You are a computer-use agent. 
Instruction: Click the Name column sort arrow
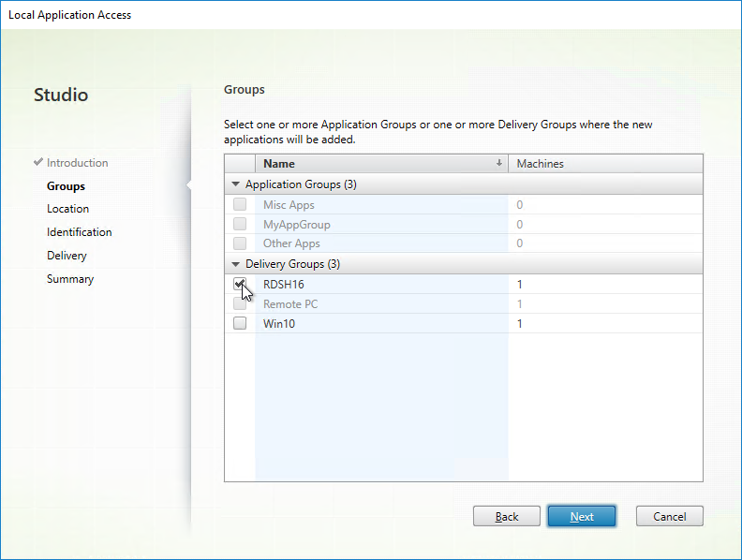pos(498,163)
